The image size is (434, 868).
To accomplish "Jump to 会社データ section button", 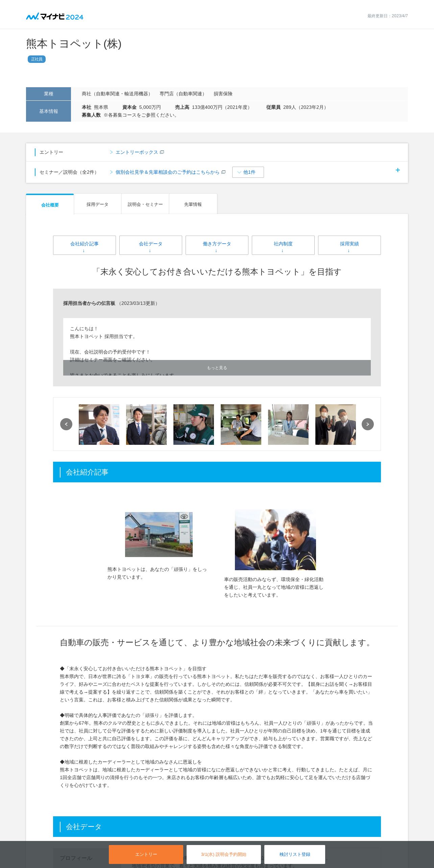I will (x=151, y=245).
